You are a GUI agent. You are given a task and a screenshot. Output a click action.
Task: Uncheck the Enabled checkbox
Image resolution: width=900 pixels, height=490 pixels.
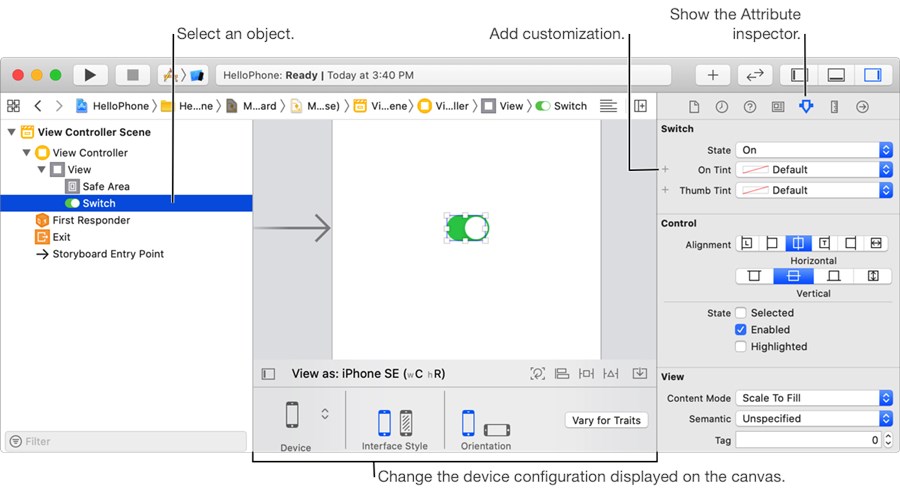pyautogui.click(x=741, y=330)
